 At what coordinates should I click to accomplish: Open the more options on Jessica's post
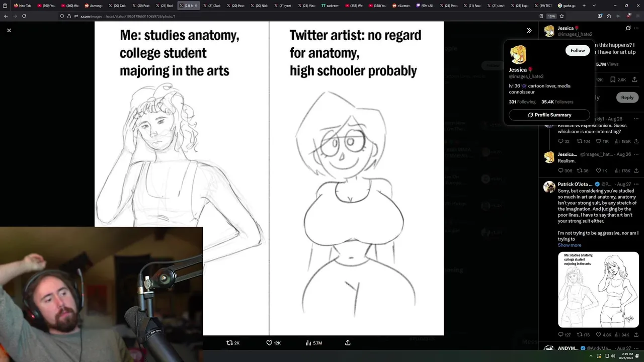[636, 28]
